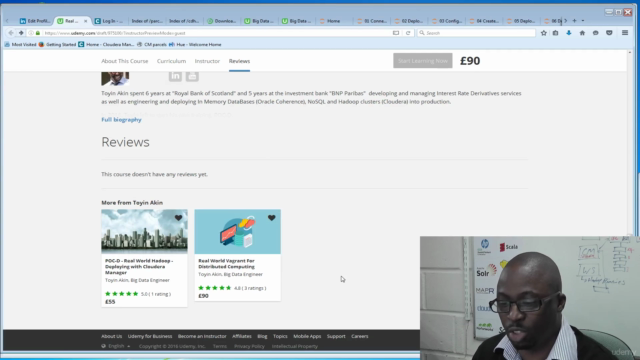Bookmark this page with the star icon

[544, 33]
